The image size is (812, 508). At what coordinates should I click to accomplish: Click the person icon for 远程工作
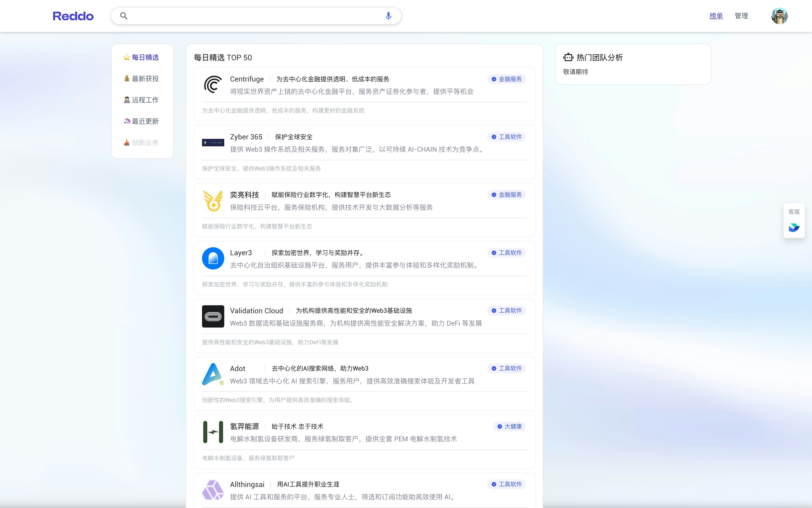[126, 100]
